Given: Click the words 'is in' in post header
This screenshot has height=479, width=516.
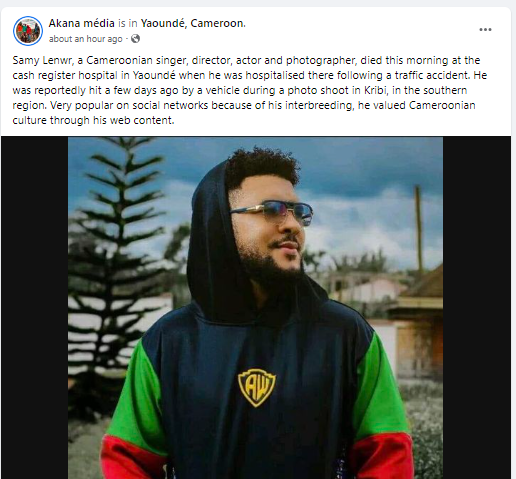Looking at the screenshot, I should (128, 23).
